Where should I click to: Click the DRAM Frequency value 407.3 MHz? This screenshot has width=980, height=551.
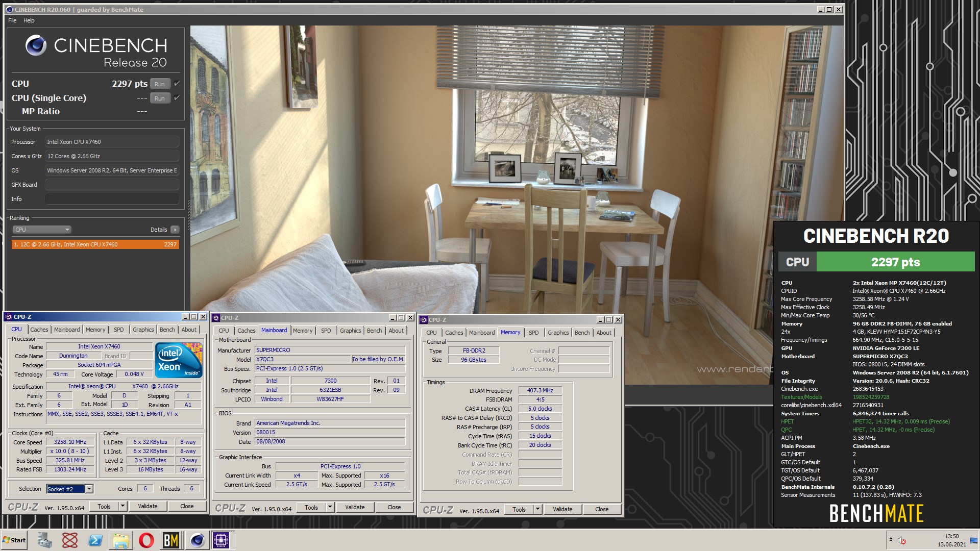(x=540, y=390)
